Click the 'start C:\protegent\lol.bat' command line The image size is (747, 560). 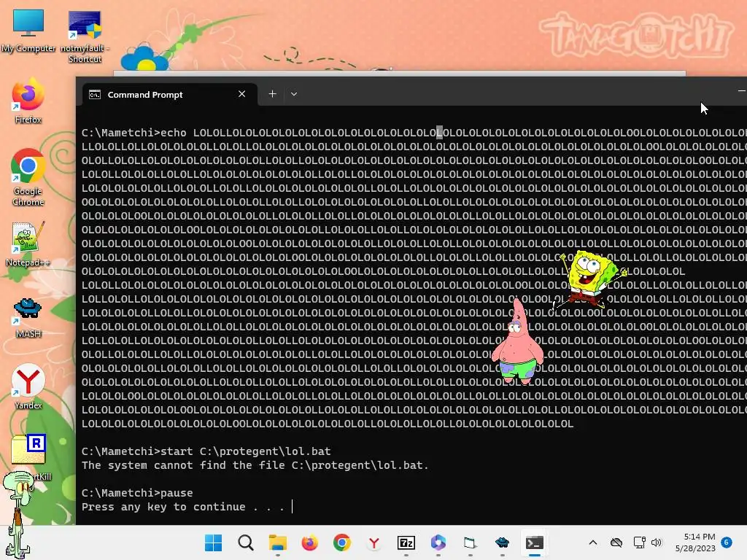[x=206, y=451]
